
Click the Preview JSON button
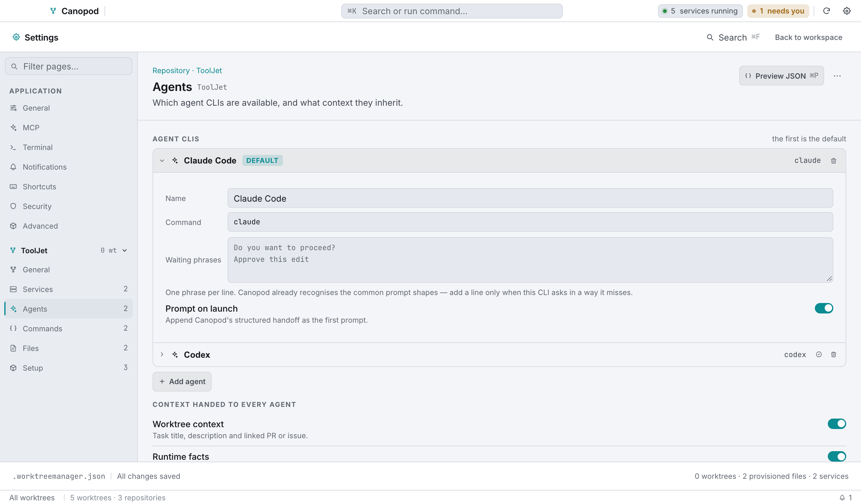coord(781,76)
